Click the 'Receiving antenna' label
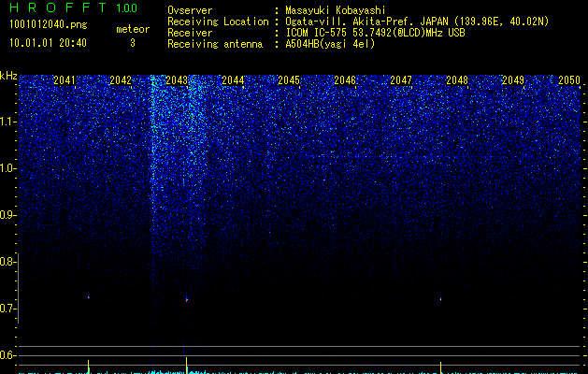Viewport: 588px width, 374px height. coord(215,44)
